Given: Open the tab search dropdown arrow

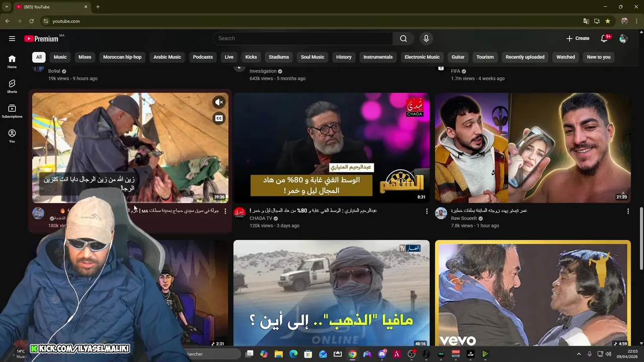Looking at the screenshot, I should click(x=7, y=7).
